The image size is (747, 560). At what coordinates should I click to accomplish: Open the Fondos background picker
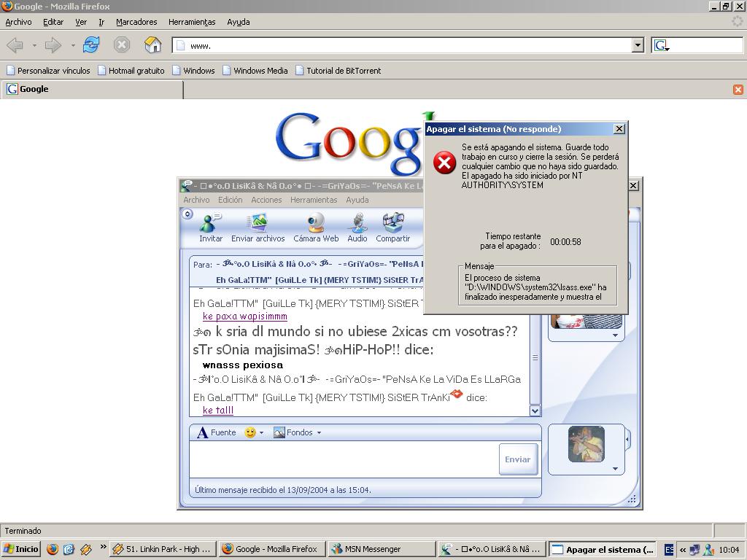coord(293,432)
